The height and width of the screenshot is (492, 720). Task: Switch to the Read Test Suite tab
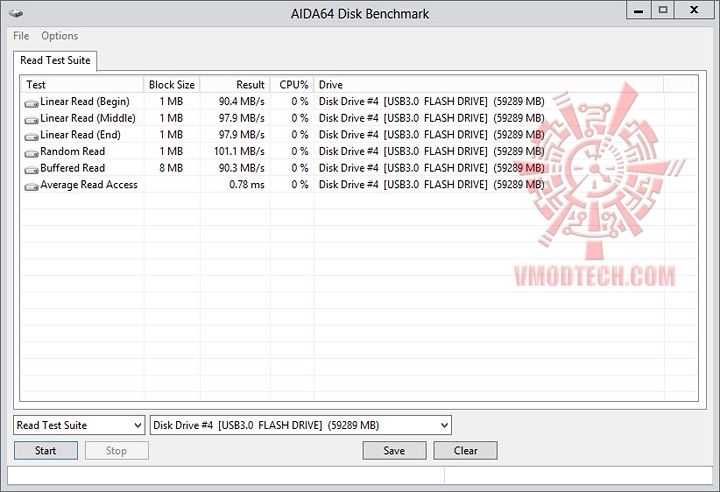click(55, 60)
